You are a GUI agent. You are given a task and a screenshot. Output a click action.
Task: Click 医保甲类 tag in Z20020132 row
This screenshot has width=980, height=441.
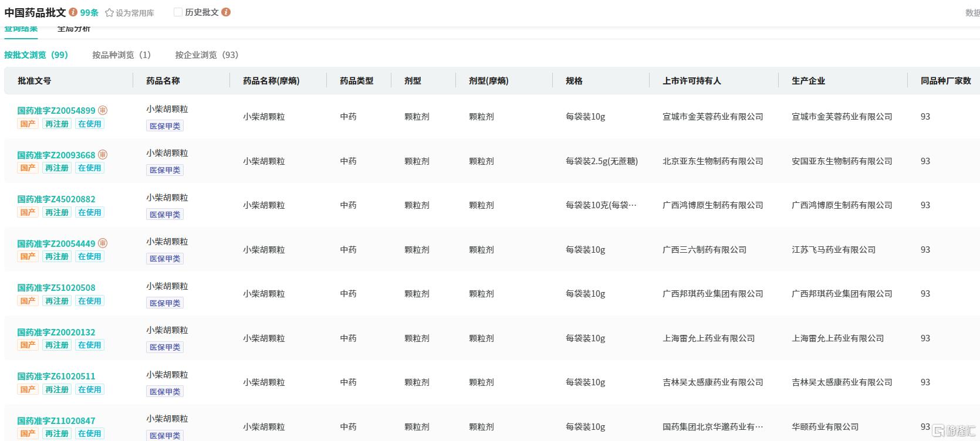(165, 347)
